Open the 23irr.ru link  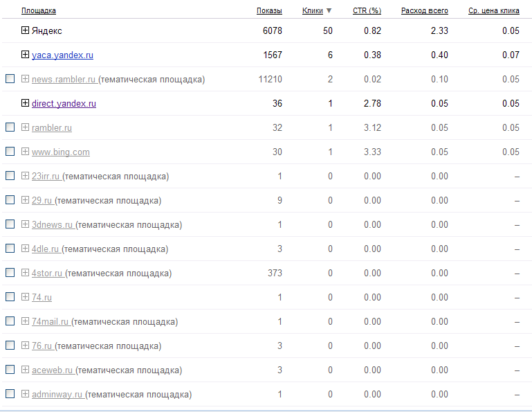(x=46, y=177)
